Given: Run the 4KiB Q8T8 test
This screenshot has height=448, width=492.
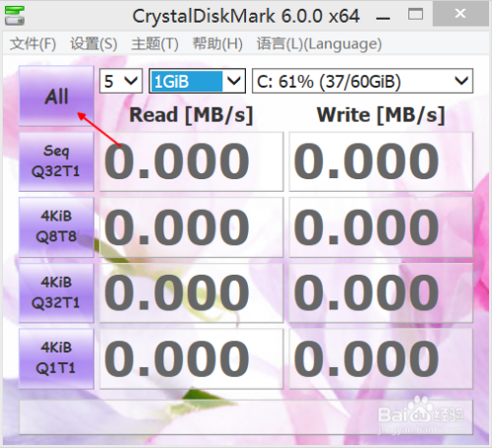Looking at the screenshot, I should (56, 226).
